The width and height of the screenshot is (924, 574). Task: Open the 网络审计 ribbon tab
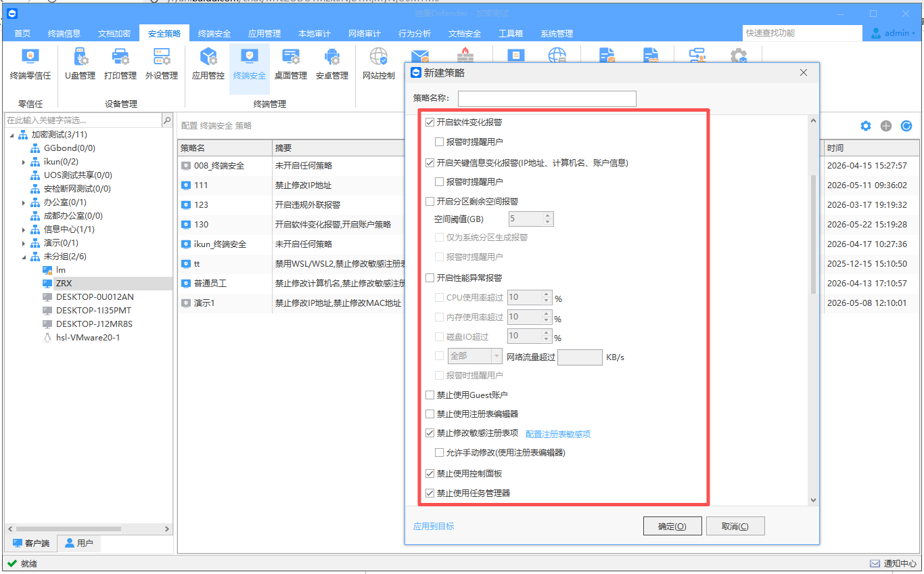tap(365, 34)
